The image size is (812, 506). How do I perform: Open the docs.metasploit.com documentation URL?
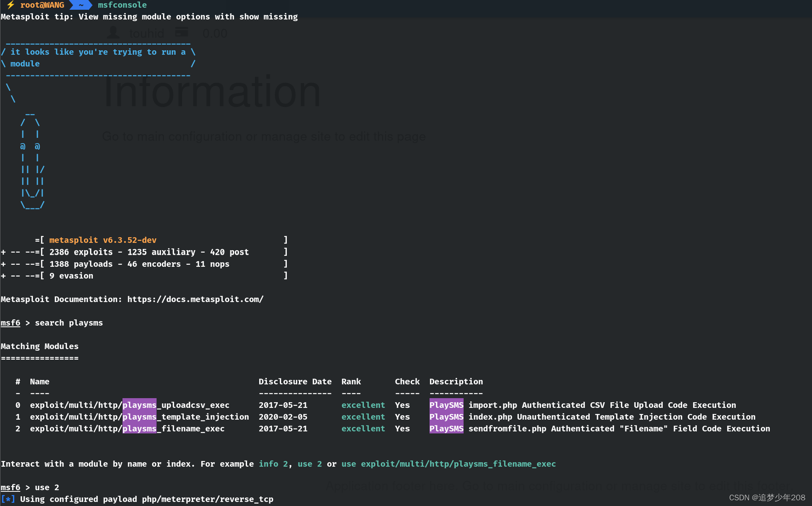[x=195, y=299]
